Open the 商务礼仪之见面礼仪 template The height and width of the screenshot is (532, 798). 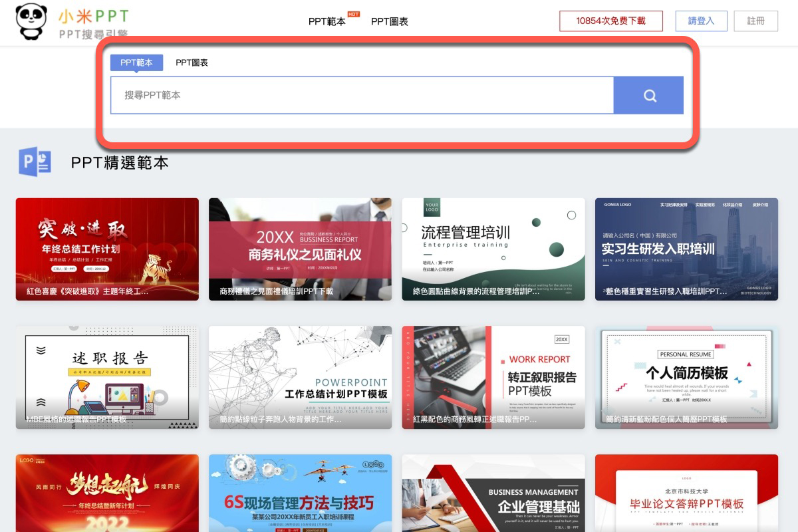[300, 248]
